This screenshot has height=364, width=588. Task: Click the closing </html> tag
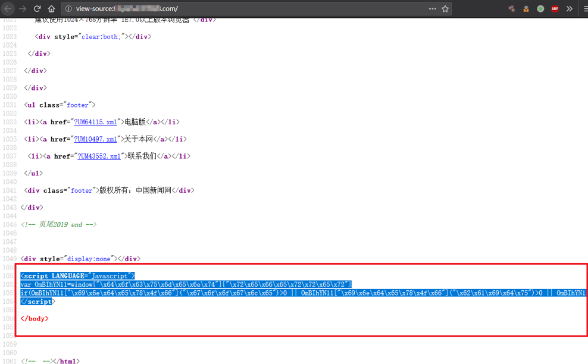[67, 362]
